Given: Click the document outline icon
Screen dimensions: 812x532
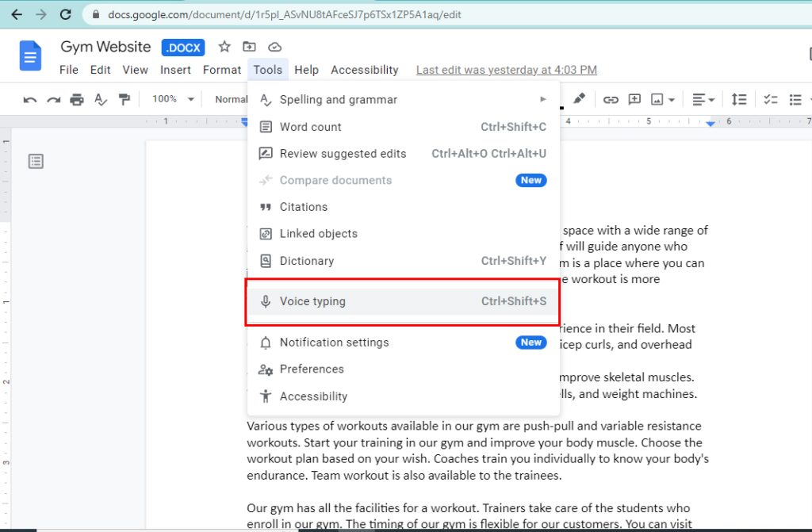Looking at the screenshot, I should pyautogui.click(x=35, y=161).
